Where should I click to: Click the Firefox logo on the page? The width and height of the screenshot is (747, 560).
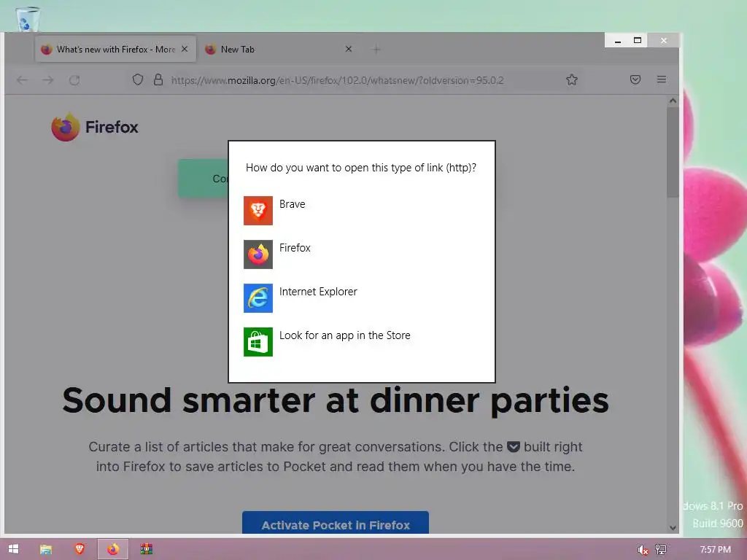(x=95, y=127)
